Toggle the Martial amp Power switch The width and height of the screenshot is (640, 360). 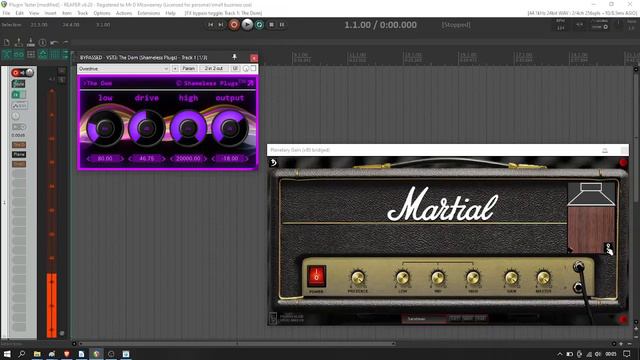tap(316, 276)
